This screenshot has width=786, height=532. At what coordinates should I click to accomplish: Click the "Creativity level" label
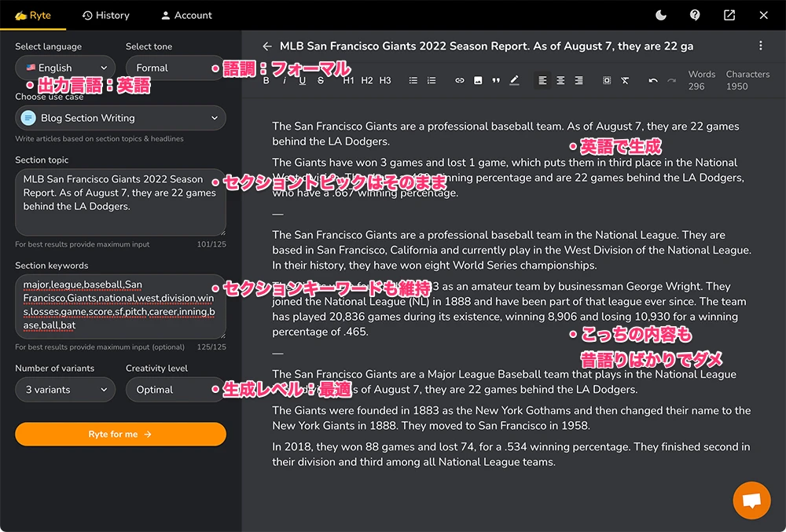pos(156,369)
